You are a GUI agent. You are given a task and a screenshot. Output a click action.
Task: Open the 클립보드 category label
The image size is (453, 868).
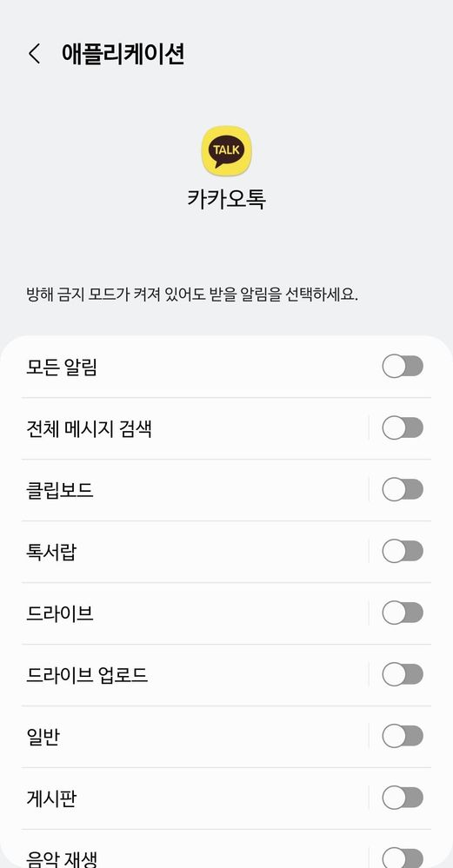(60, 490)
